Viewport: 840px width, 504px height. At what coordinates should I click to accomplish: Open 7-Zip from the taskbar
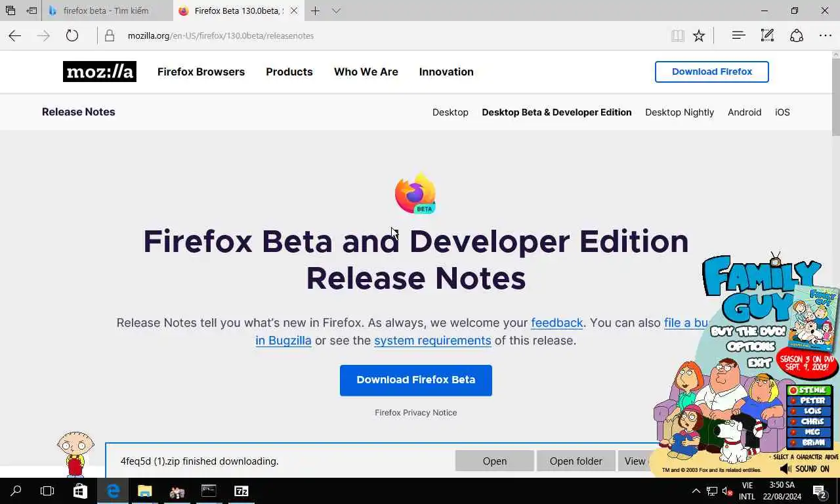(241, 491)
